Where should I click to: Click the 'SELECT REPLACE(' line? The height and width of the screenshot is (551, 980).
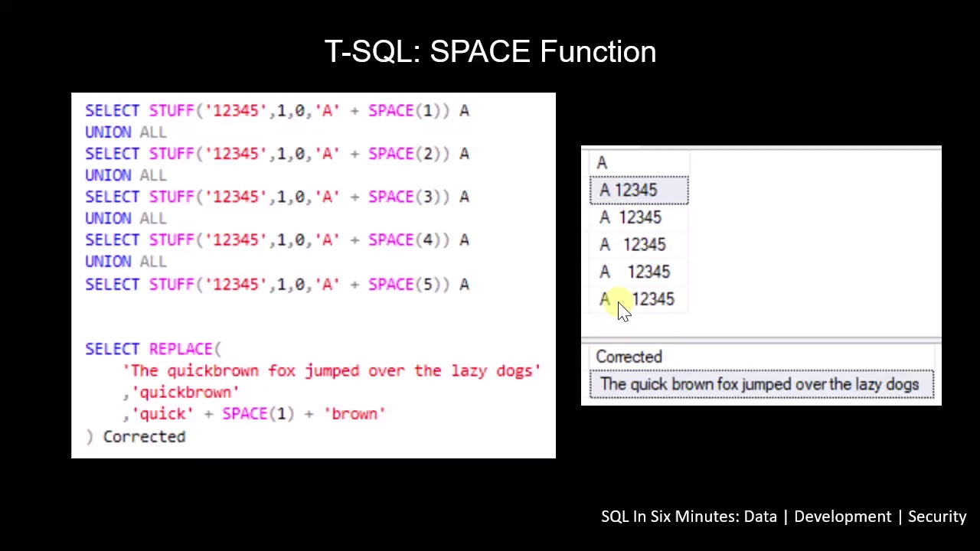tap(153, 349)
